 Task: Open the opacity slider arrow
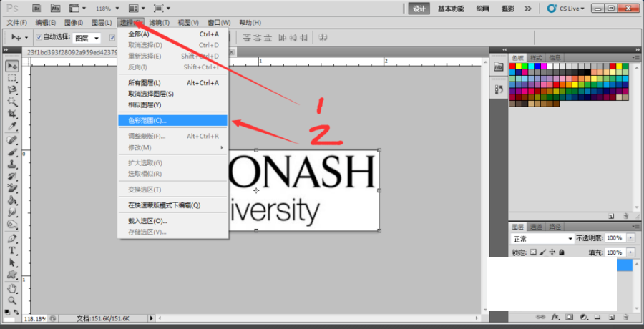coord(630,238)
